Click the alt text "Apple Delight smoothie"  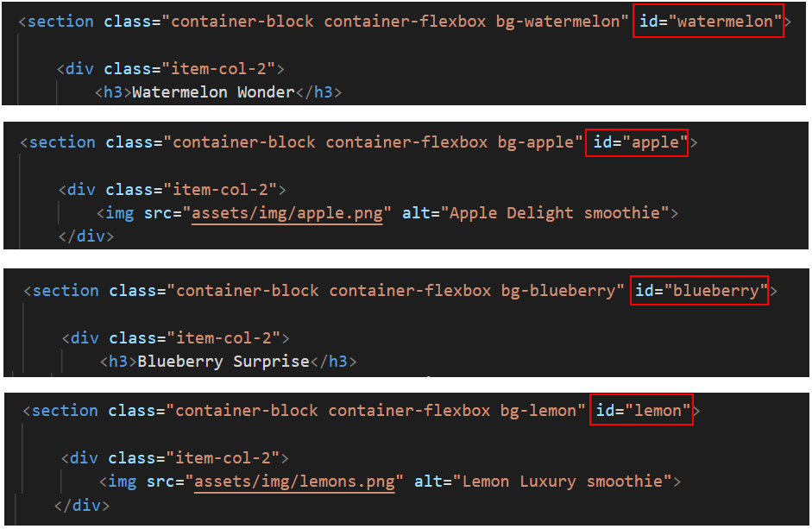click(x=555, y=213)
